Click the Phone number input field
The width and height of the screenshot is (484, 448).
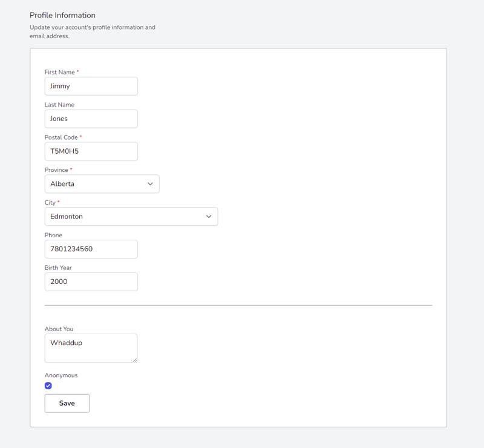(x=91, y=249)
